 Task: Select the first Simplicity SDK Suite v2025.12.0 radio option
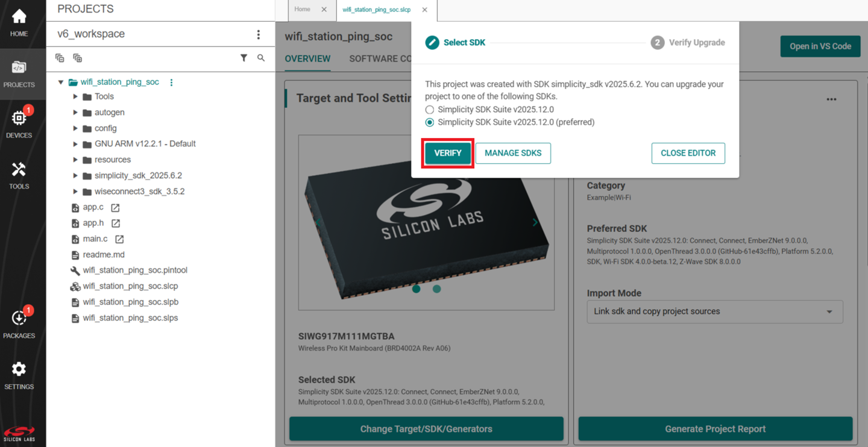(x=430, y=110)
